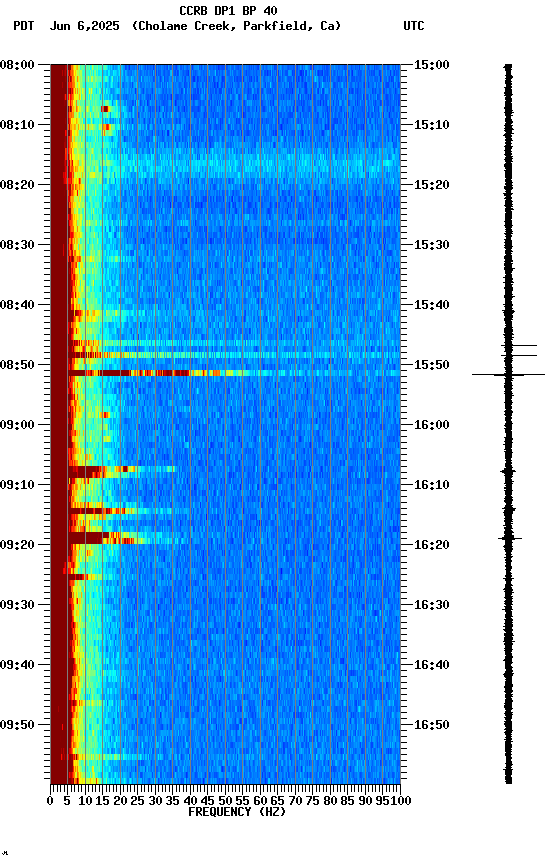552x864 pixels.
Task: Click the title text "CCRB DP1 BP 40"
Action: [x=228, y=10]
